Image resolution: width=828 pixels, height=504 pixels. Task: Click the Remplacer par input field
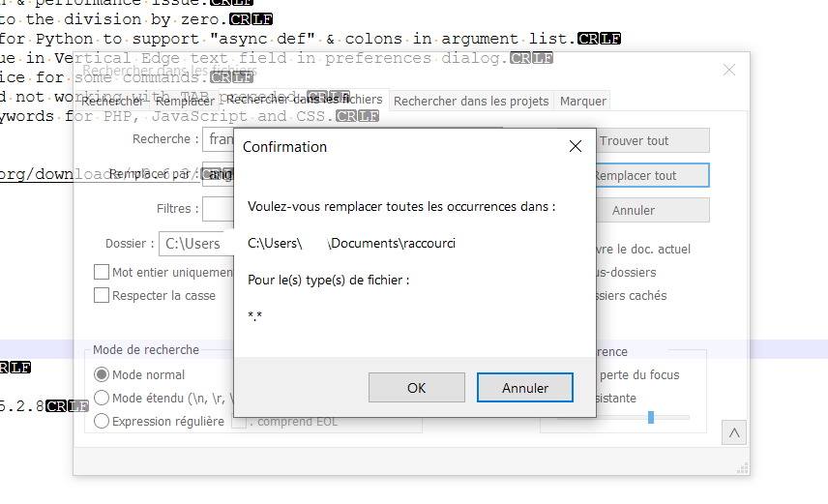point(218,174)
